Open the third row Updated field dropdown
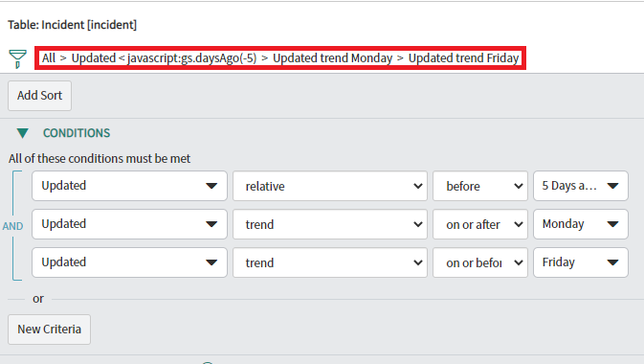This screenshot has width=644, height=364. pos(129,262)
